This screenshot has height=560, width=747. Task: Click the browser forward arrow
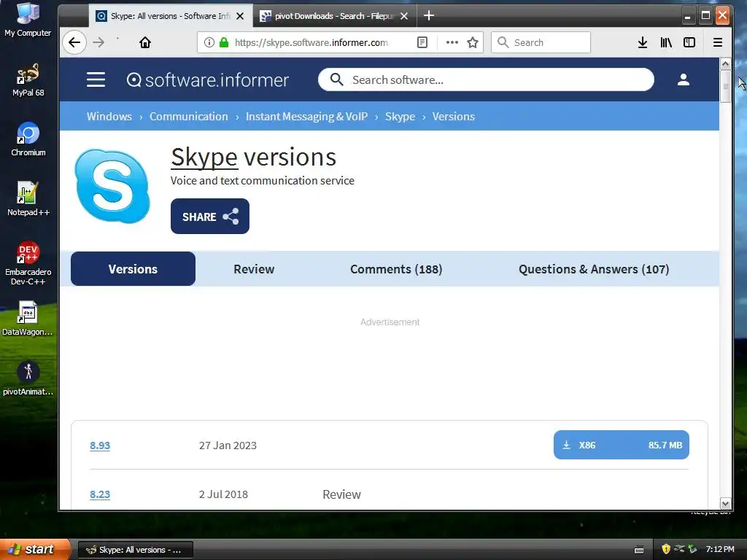click(98, 42)
